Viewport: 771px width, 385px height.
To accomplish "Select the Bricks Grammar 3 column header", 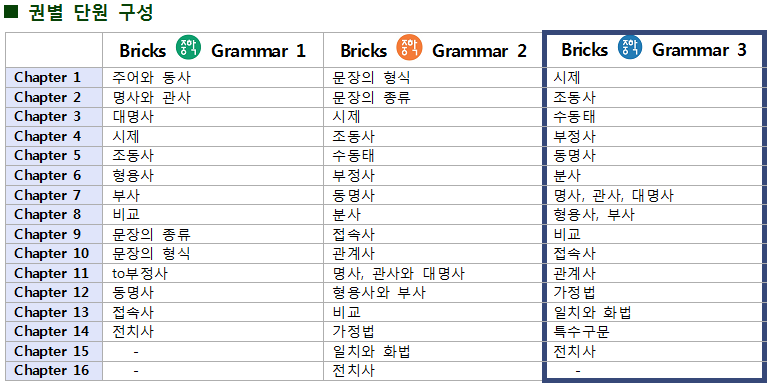I will coord(654,50).
